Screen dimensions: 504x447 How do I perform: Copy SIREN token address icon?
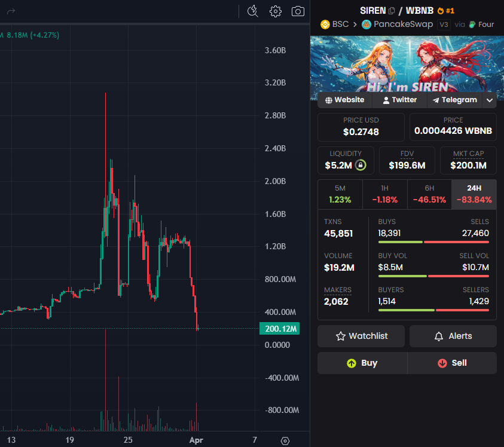(392, 11)
